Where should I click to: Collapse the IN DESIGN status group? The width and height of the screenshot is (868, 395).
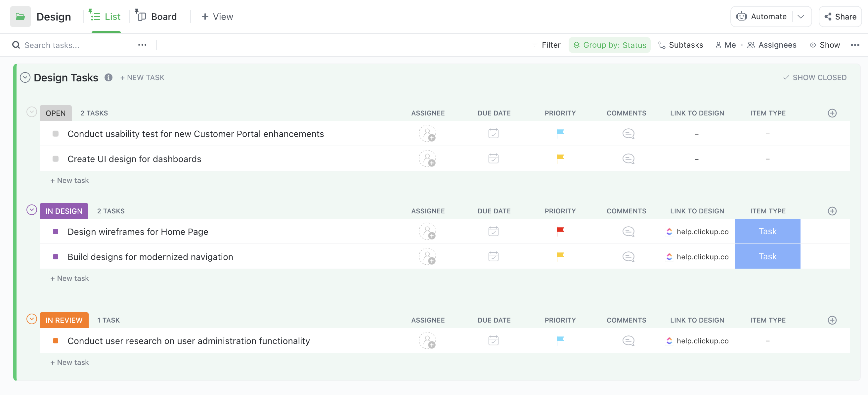(32, 210)
